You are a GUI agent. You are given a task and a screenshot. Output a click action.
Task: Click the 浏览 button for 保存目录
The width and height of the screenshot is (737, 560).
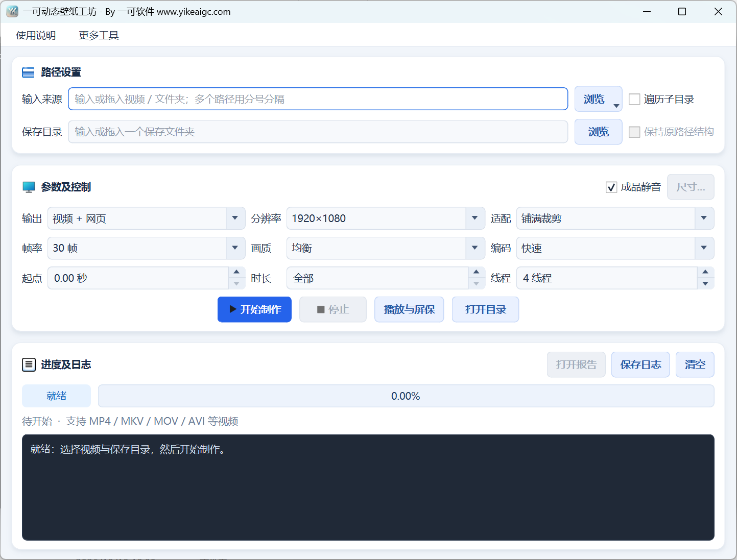(598, 132)
